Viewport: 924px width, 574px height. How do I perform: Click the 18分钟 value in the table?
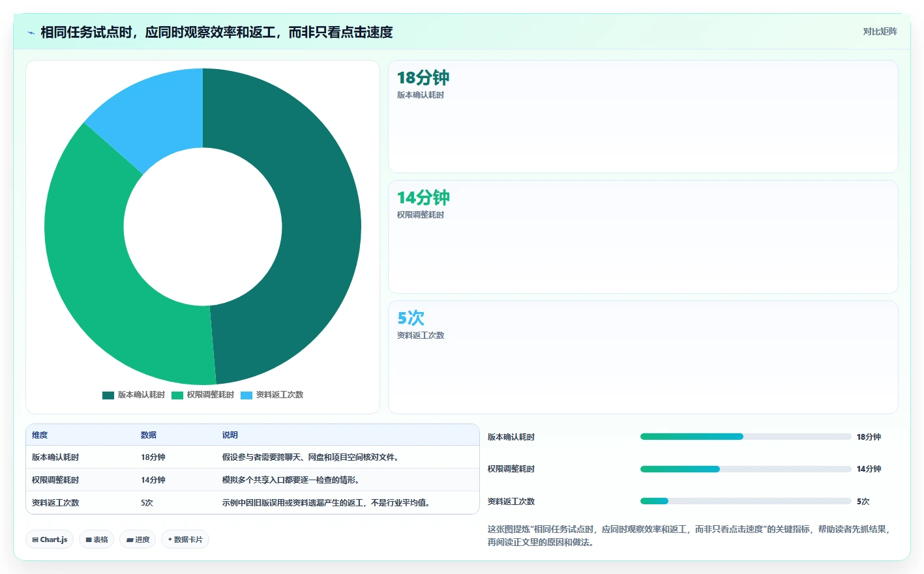click(153, 457)
